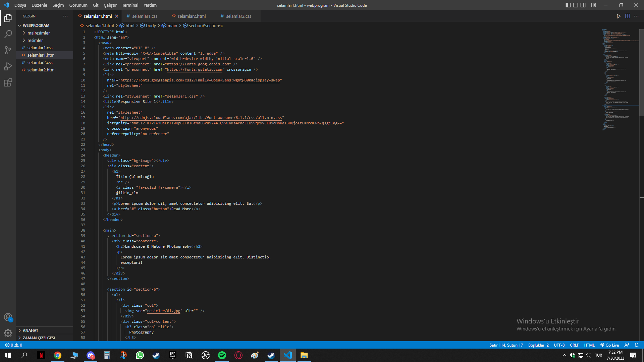
Task: Open WhatsApp from the taskbar
Action: [x=140, y=355]
